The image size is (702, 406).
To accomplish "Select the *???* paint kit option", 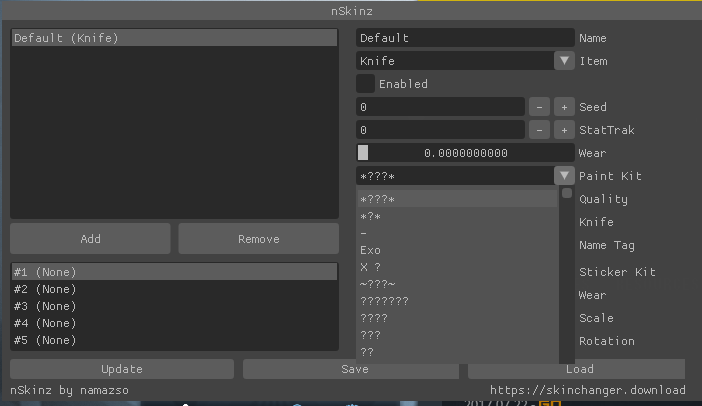I will tap(457, 199).
